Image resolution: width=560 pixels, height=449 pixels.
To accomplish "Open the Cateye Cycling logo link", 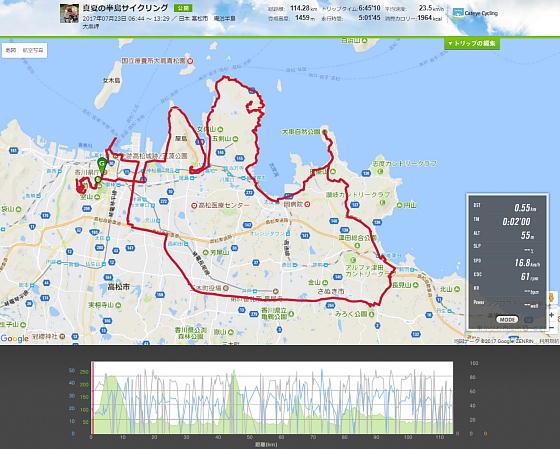I will [x=475, y=13].
